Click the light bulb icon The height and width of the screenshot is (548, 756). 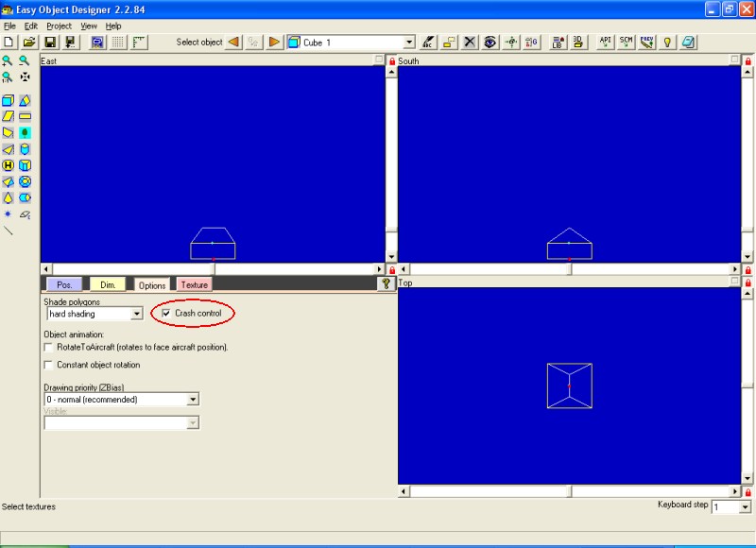tap(667, 42)
